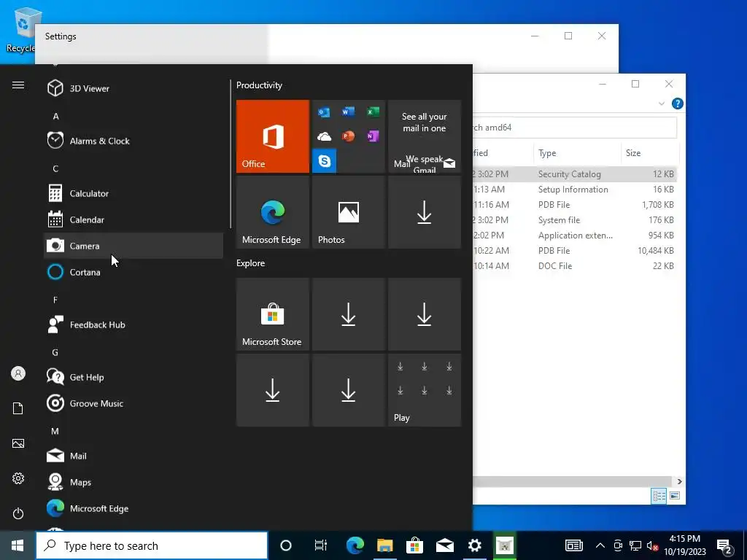Open the Mail taskbar icon
747x560 pixels.
[x=444, y=545]
